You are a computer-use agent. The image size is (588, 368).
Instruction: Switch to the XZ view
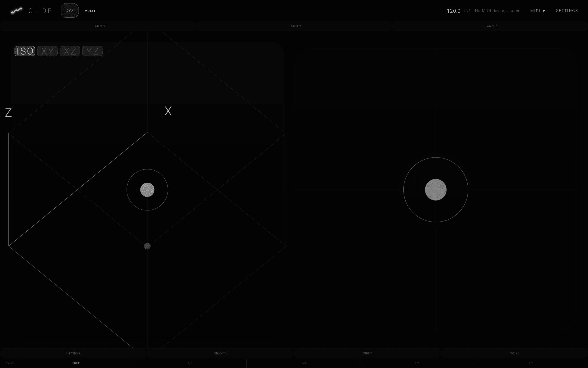click(x=70, y=51)
